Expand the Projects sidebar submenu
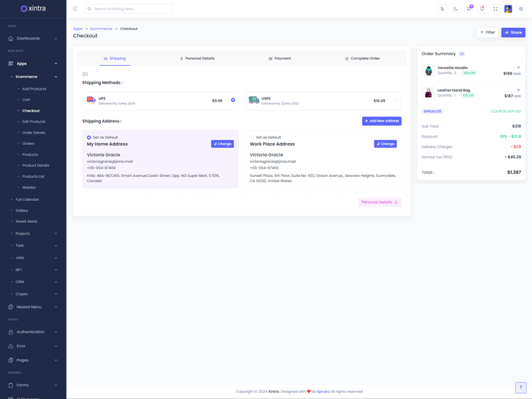 coord(33,233)
